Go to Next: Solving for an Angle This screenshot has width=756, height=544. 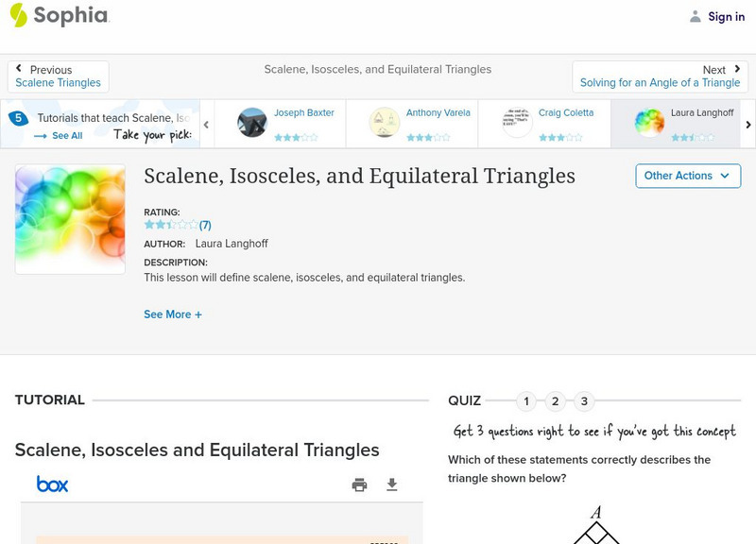660,76
